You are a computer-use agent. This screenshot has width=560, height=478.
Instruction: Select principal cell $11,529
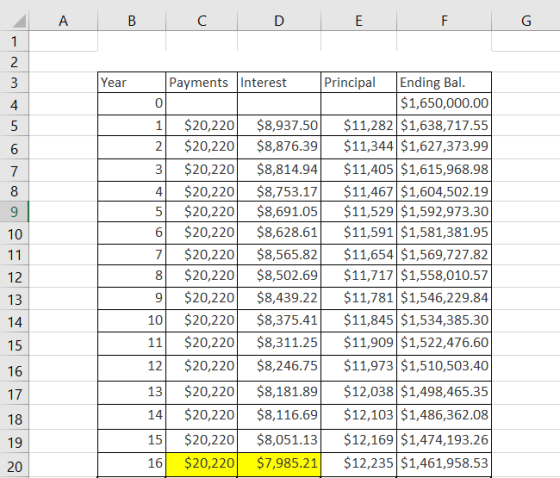point(359,212)
